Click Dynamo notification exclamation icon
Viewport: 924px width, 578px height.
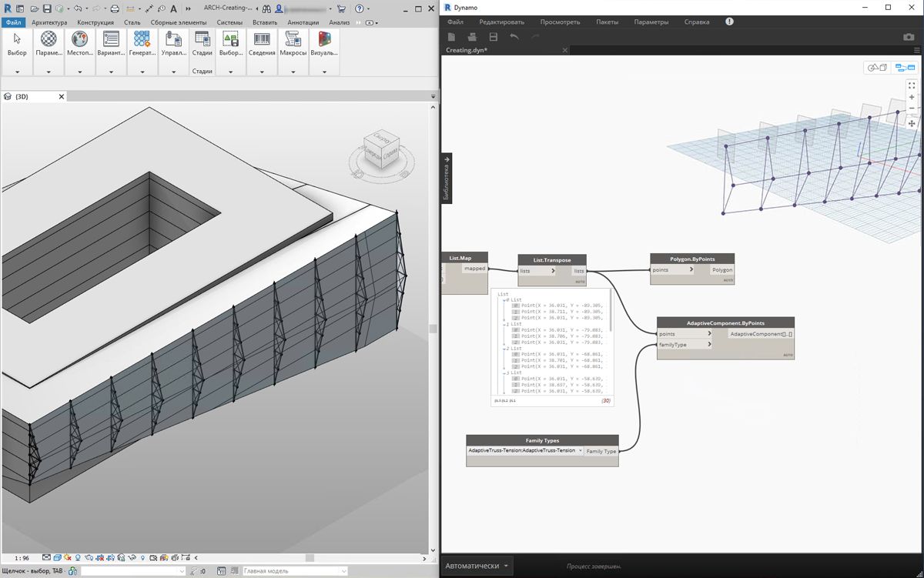coord(729,22)
